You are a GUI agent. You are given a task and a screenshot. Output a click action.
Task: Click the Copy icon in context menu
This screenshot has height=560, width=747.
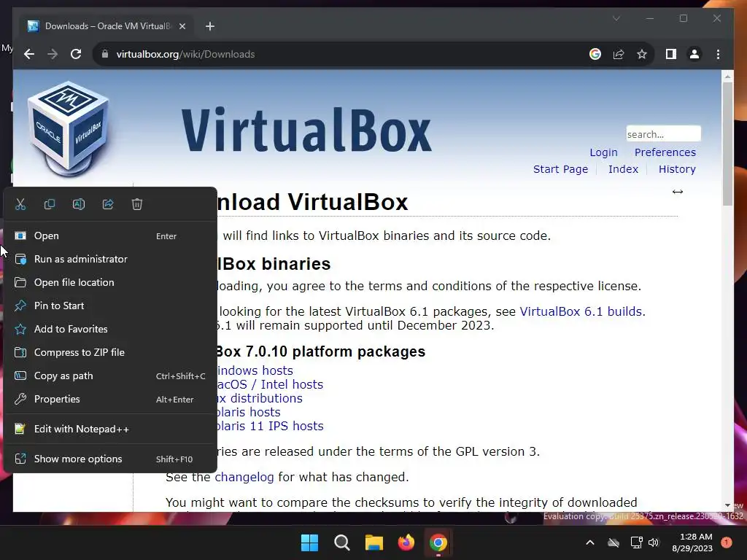click(x=49, y=204)
